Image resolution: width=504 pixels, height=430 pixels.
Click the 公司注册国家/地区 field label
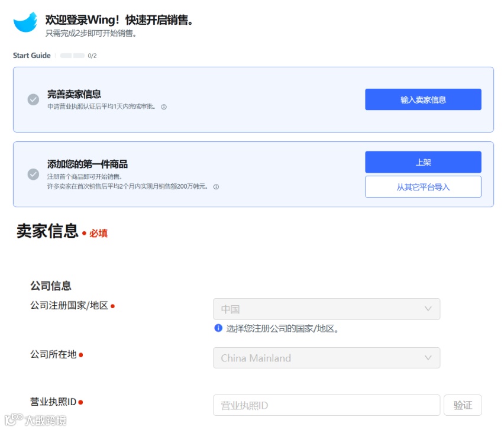[x=69, y=305]
